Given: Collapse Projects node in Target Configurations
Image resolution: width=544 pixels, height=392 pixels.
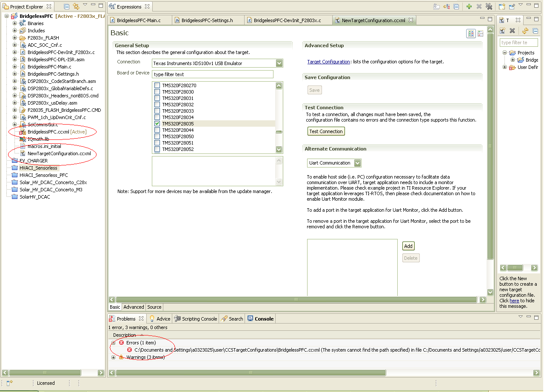Looking at the screenshot, I should 505,53.
